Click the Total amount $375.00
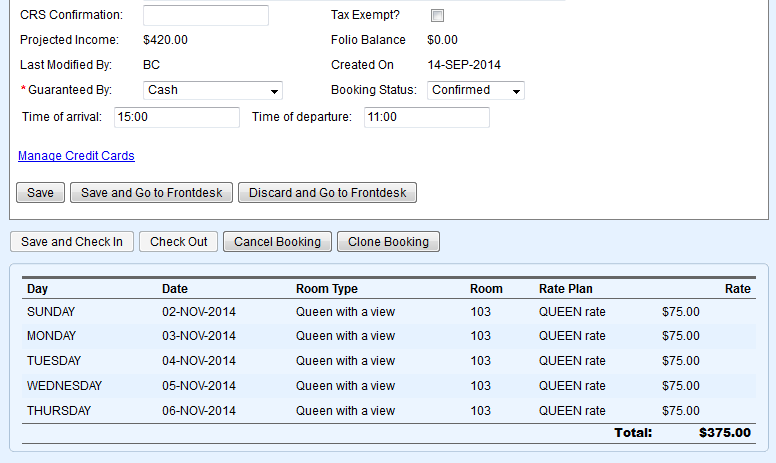This screenshot has height=463, width=776. [725, 433]
